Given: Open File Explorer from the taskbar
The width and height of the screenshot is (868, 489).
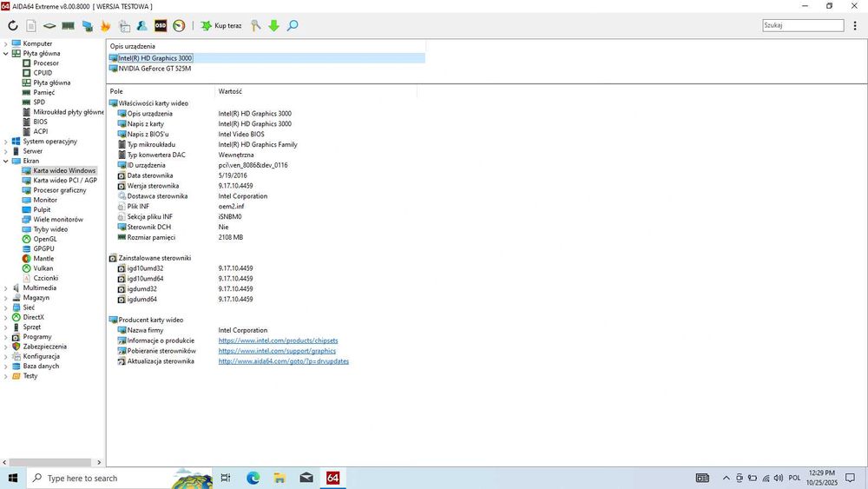Looking at the screenshot, I should (279, 478).
